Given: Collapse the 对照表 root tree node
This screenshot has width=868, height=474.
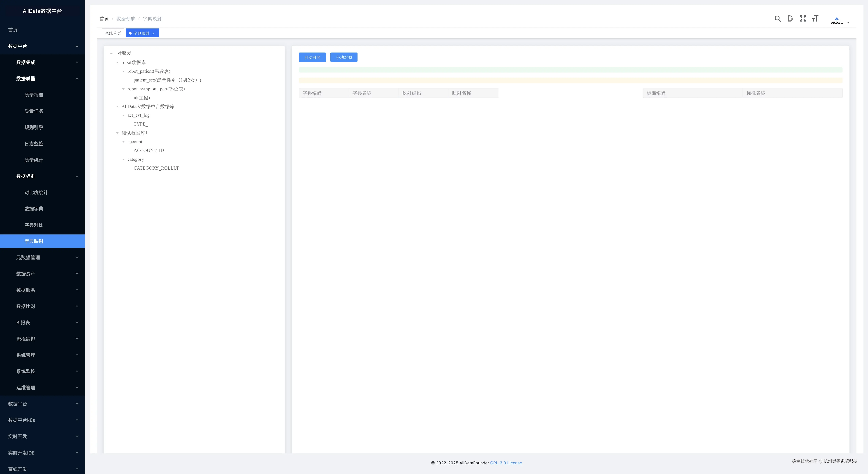Looking at the screenshot, I should pyautogui.click(x=111, y=54).
